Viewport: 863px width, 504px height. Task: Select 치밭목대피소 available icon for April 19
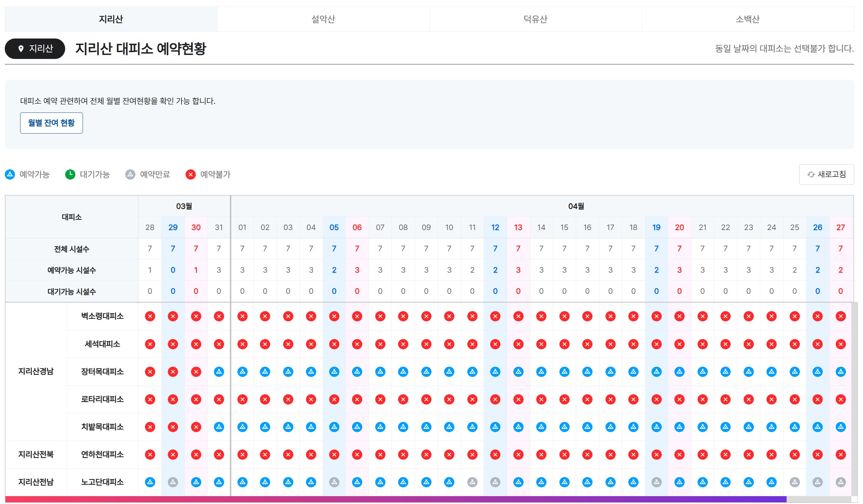pyautogui.click(x=657, y=427)
